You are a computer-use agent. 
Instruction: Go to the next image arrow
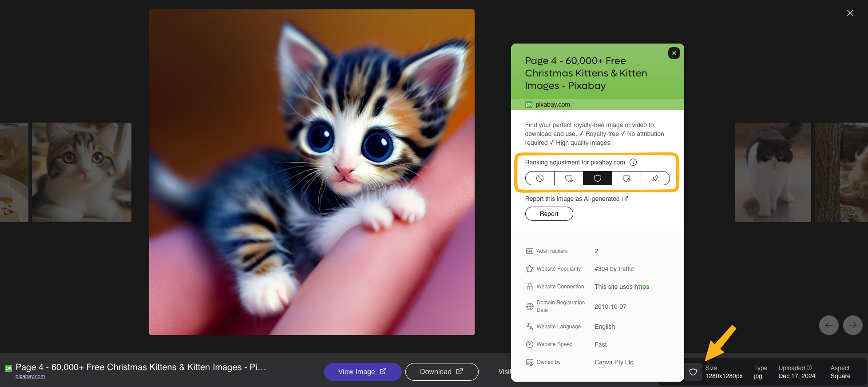coord(853,325)
